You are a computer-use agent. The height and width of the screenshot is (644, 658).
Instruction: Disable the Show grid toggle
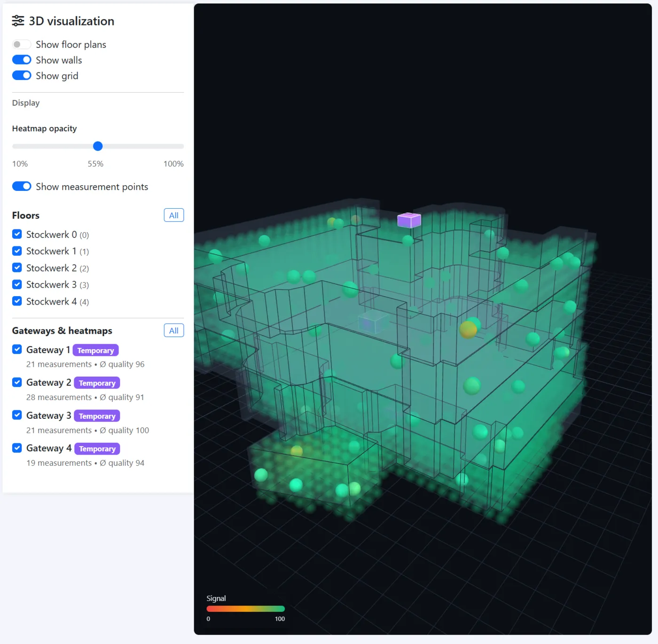22,75
